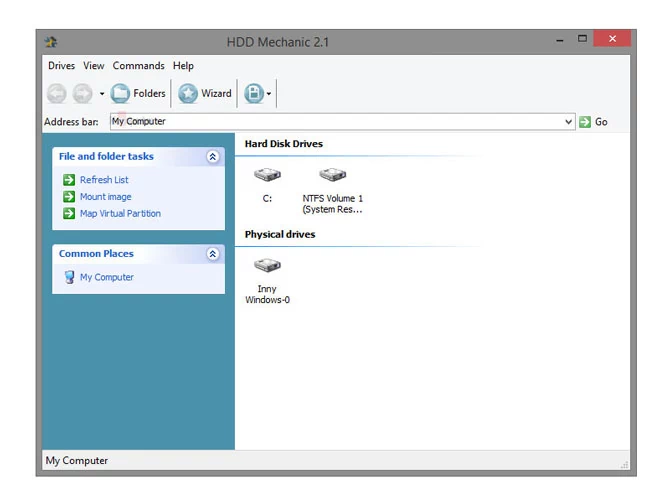Click the Forward navigation arrow icon
The height and width of the screenshot is (503, 670).
coord(83,94)
